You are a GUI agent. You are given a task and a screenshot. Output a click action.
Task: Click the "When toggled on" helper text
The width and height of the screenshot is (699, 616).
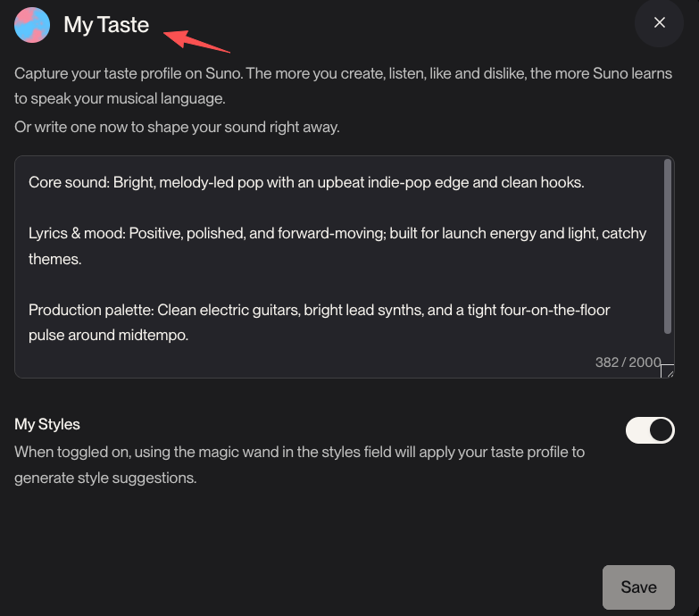tap(299, 452)
